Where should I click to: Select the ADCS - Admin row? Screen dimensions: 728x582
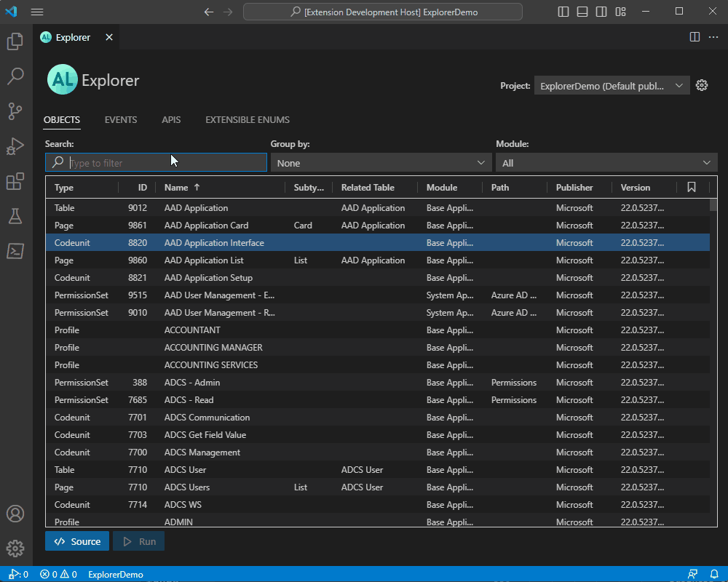[x=377, y=383]
